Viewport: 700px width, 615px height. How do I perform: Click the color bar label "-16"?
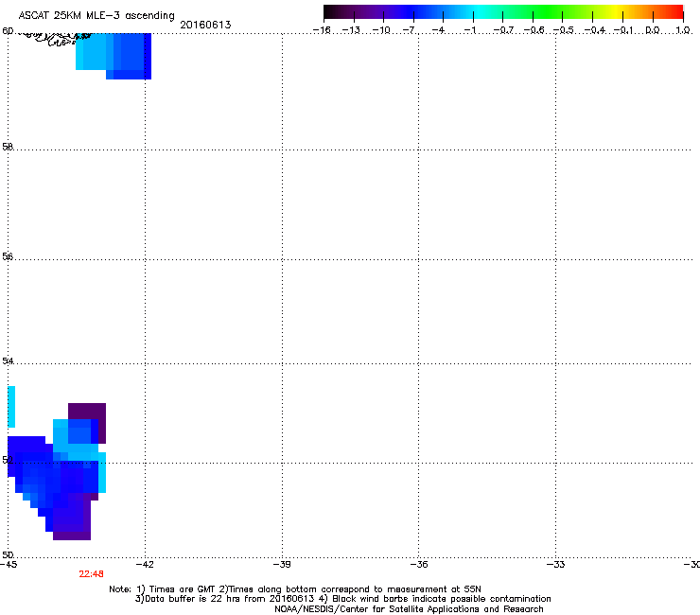322,30
